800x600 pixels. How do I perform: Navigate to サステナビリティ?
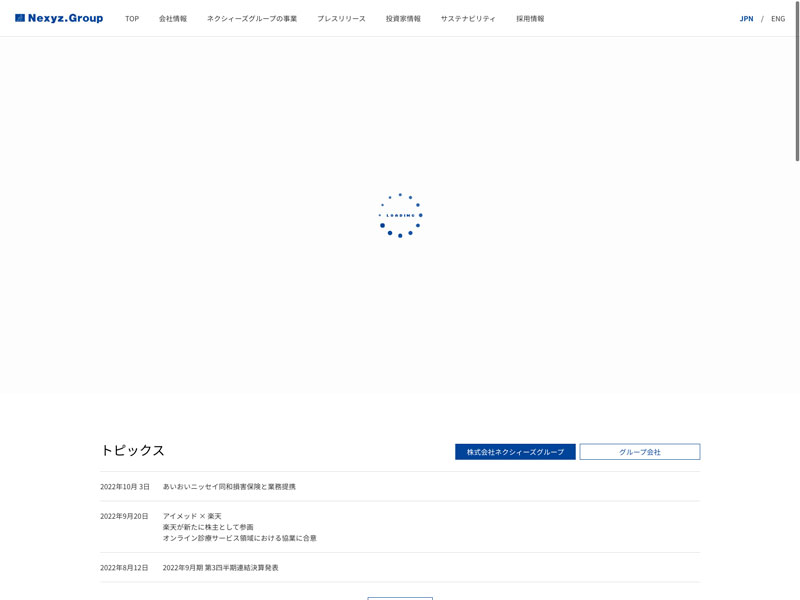468,19
